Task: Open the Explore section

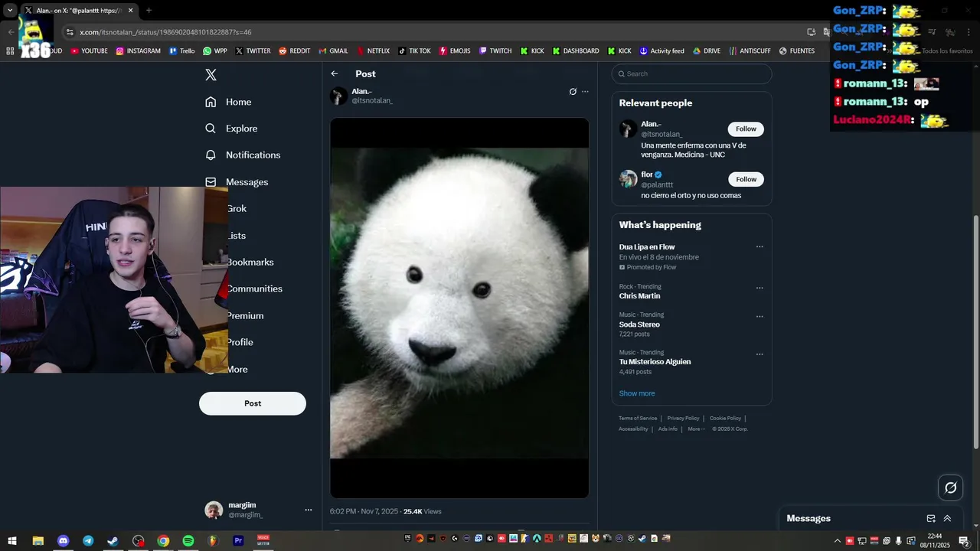Action: click(231, 129)
